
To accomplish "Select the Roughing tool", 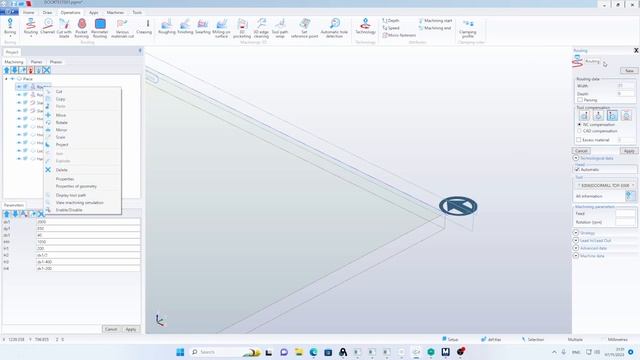I will click(167, 26).
